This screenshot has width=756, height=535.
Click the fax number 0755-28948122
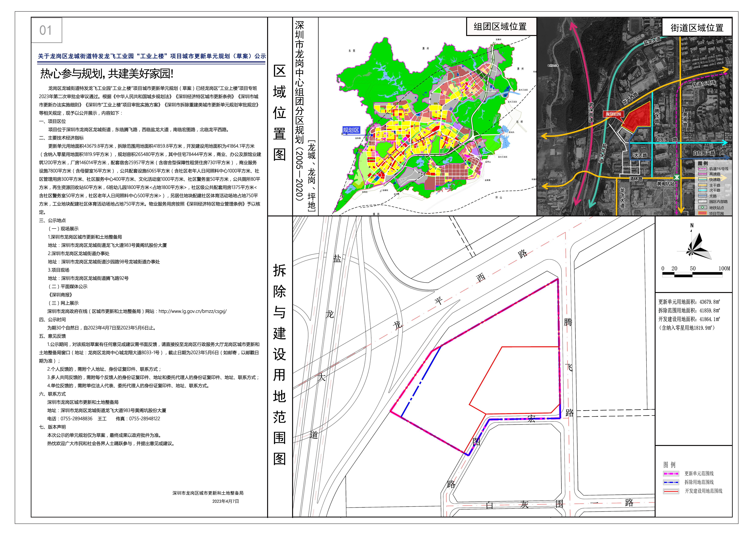pos(145,419)
